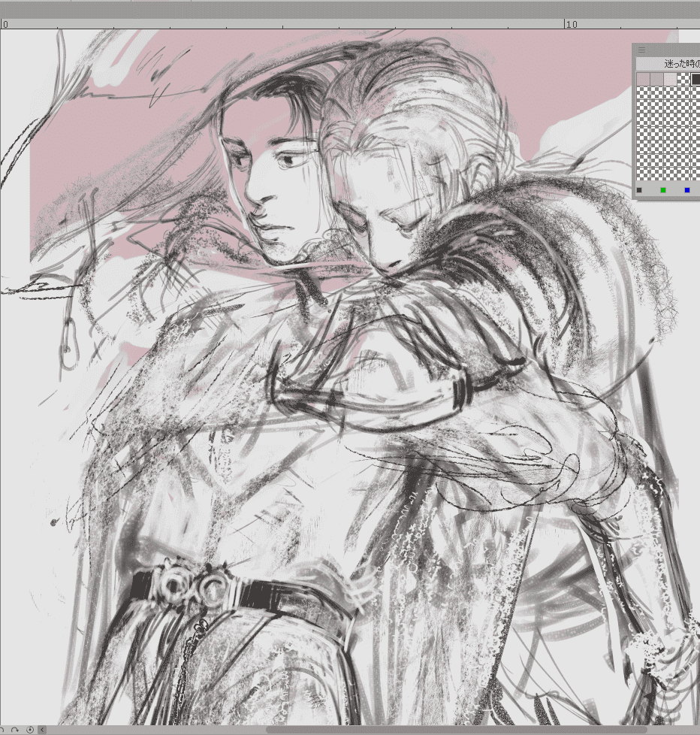Select the currently outlined dark swatch
The width and height of the screenshot is (700, 735).
coord(695,79)
